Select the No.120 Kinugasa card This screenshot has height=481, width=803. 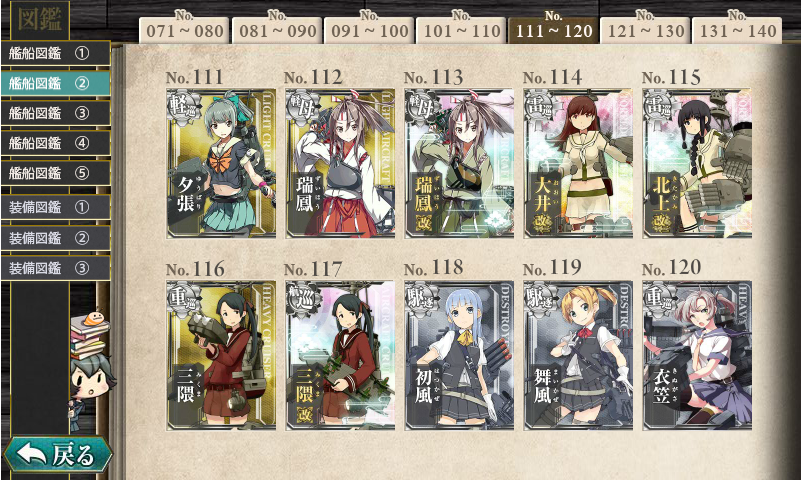click(x=697, y=355)
